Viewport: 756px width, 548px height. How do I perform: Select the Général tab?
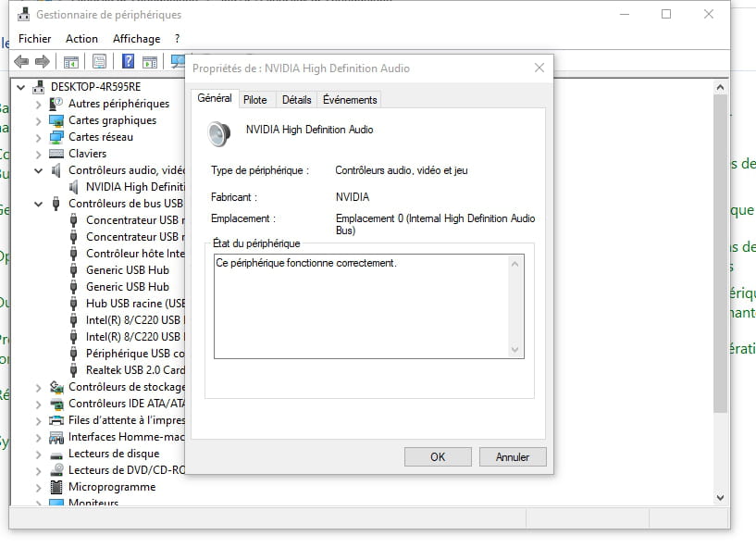[x=215, y=98]
